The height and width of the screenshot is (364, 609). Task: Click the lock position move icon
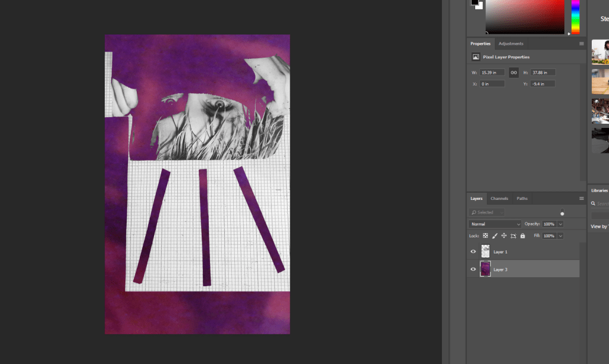point(504,236)
